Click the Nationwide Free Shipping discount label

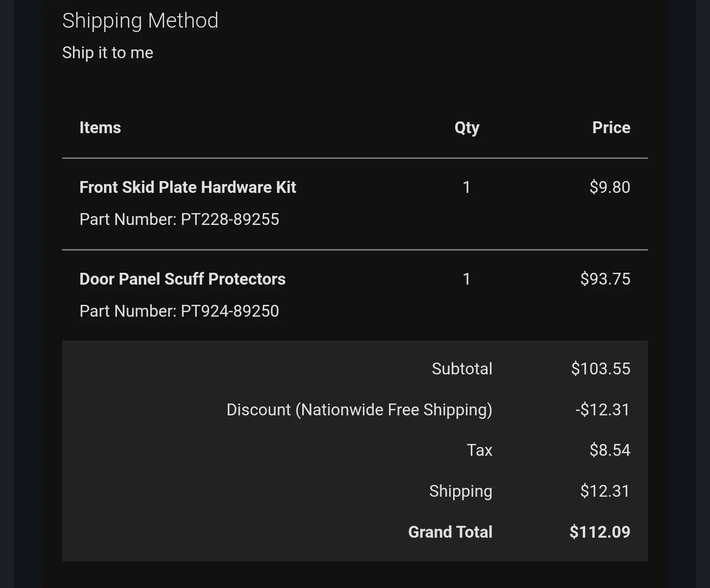(x=359, y=410)
